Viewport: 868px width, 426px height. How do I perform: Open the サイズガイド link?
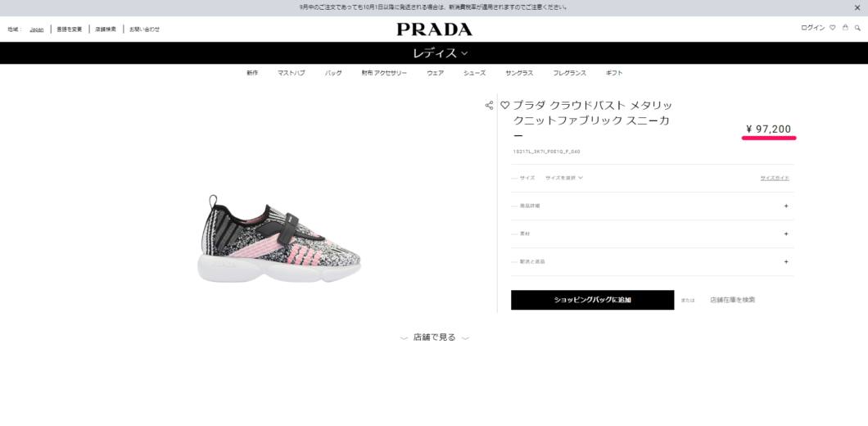pos(775,178)
